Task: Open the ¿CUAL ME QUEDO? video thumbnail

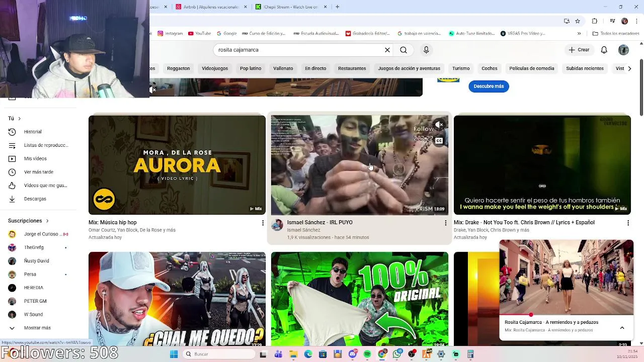Action: click(x=177, y=299)
